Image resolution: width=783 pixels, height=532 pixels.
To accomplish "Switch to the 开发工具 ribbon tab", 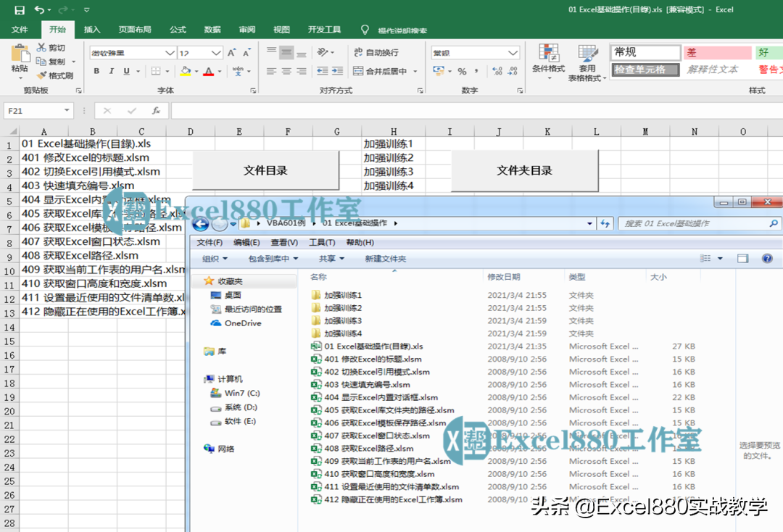I will click(324, 30).
